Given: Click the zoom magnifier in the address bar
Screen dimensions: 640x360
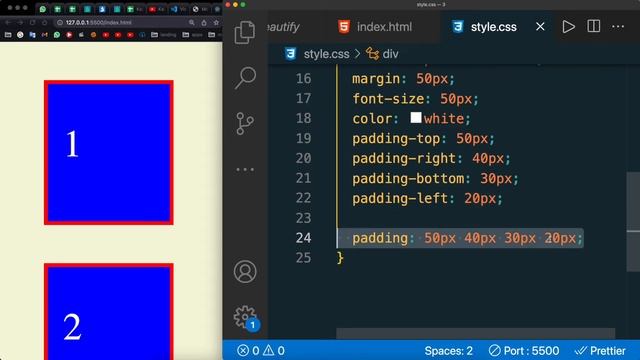Looking at the screenshot, I should point(191,22).
